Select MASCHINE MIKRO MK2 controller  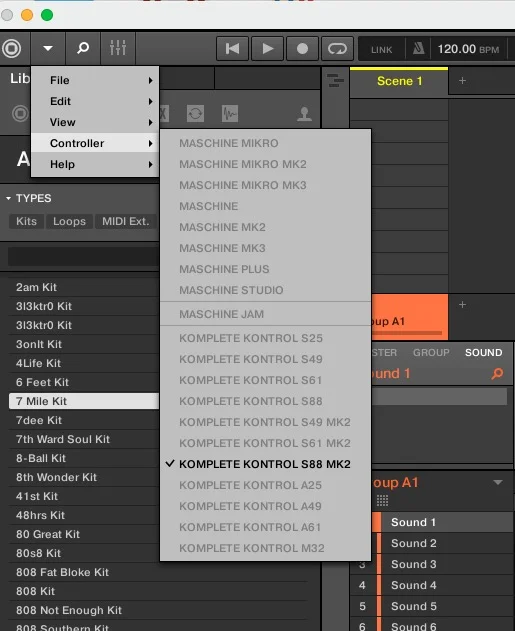coord(266,164)
